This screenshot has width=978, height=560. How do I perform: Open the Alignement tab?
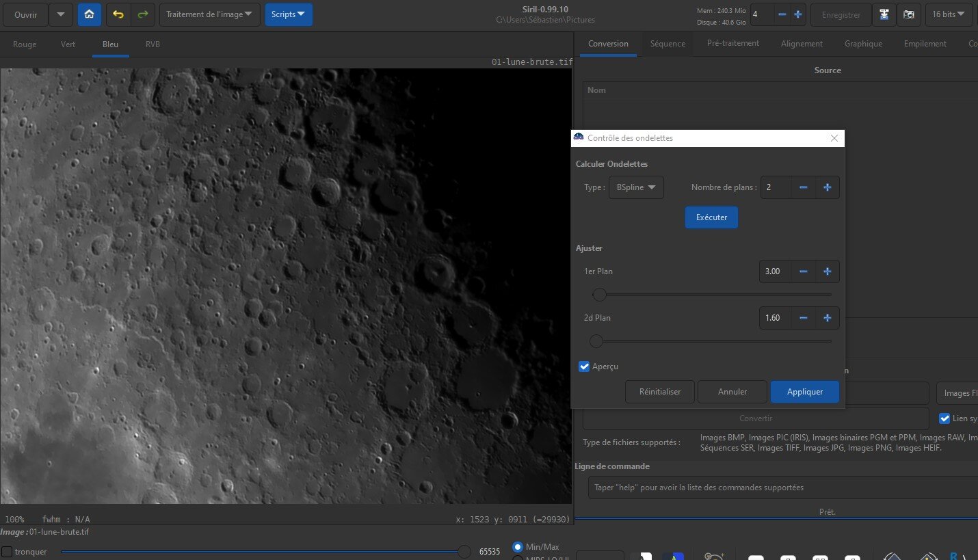802,44
